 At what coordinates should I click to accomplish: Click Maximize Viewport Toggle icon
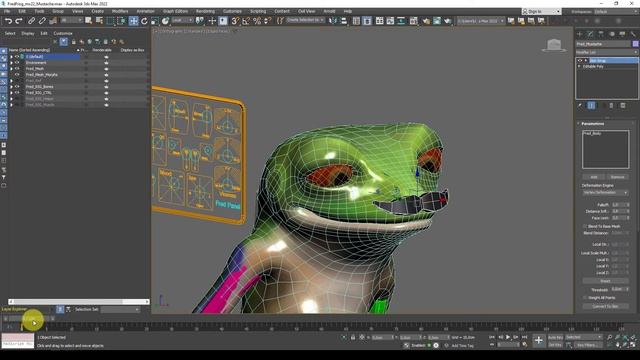633,345
